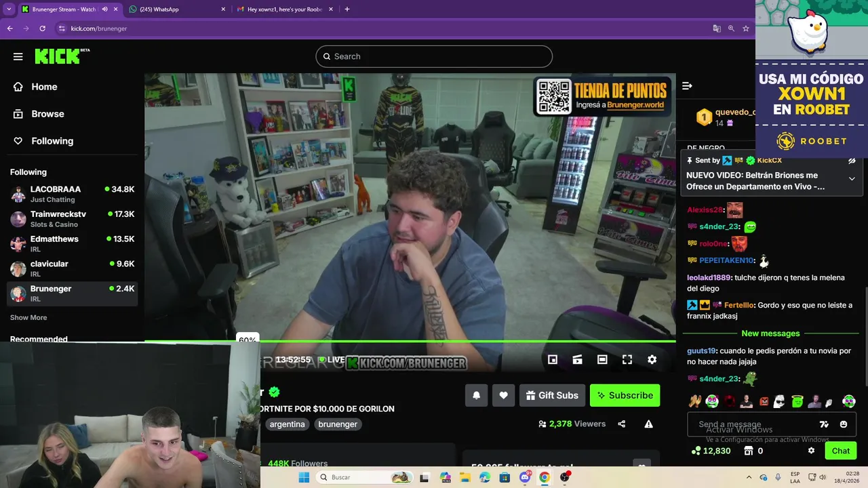Screen dimensions: 868x488
Task: Click the address bar URL
Action: [99, 28]
